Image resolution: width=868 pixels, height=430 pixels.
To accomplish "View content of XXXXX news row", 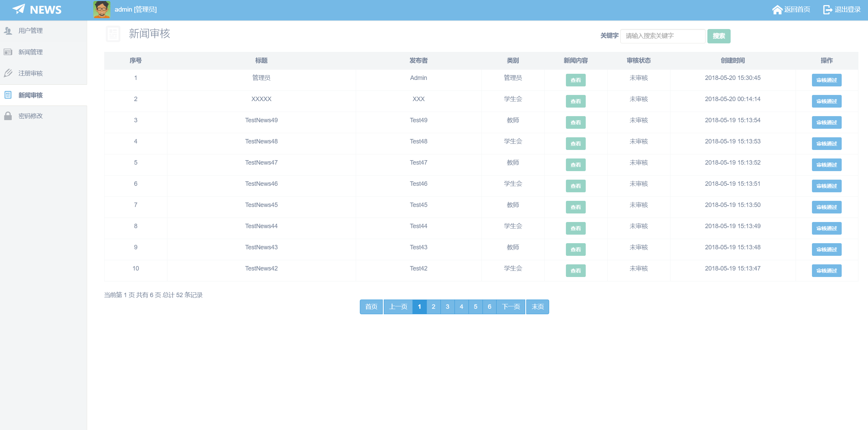I will pyautogui.click(x=575, y=101).
